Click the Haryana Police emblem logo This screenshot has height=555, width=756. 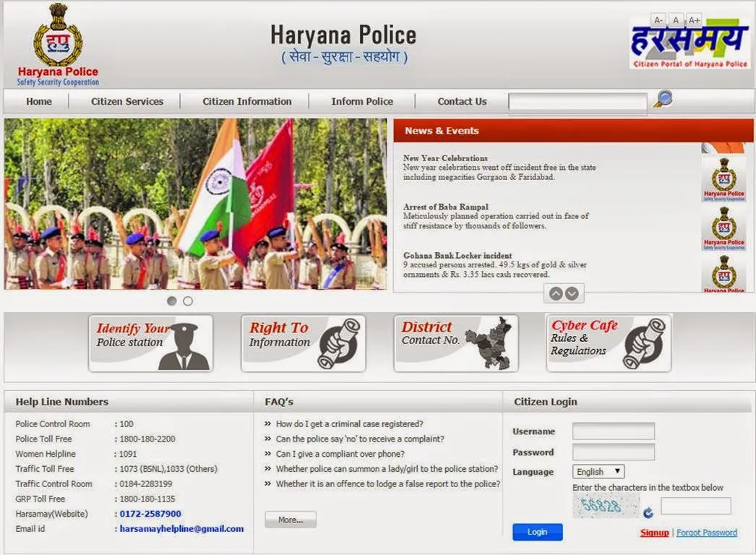58,44
